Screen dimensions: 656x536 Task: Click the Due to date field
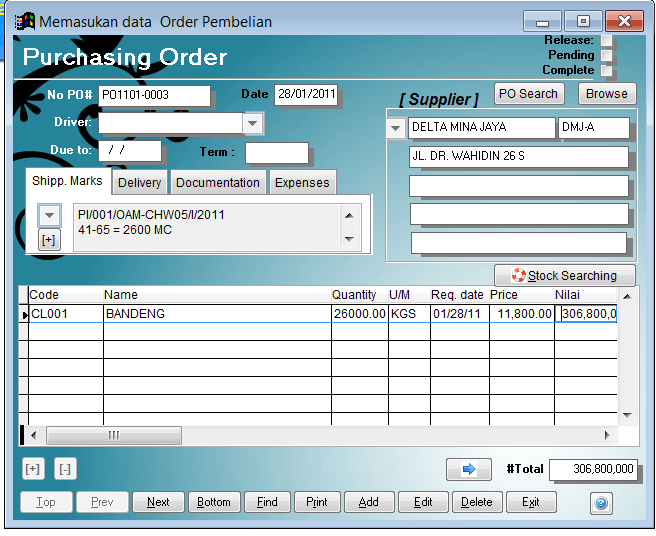tap(130, 151)
